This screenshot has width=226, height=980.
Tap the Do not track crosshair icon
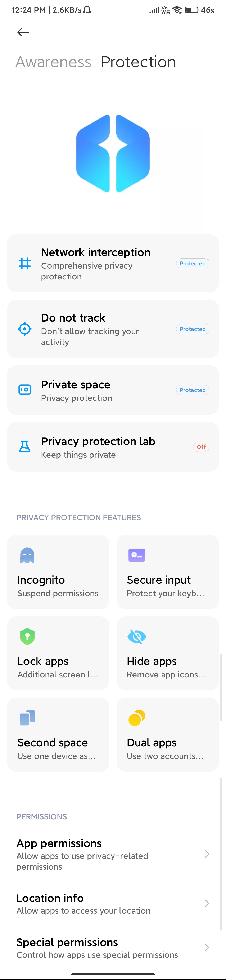tap(25, 329)
